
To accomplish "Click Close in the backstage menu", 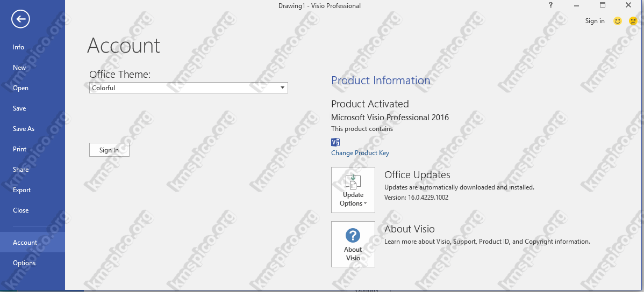I will click(32, 210).
